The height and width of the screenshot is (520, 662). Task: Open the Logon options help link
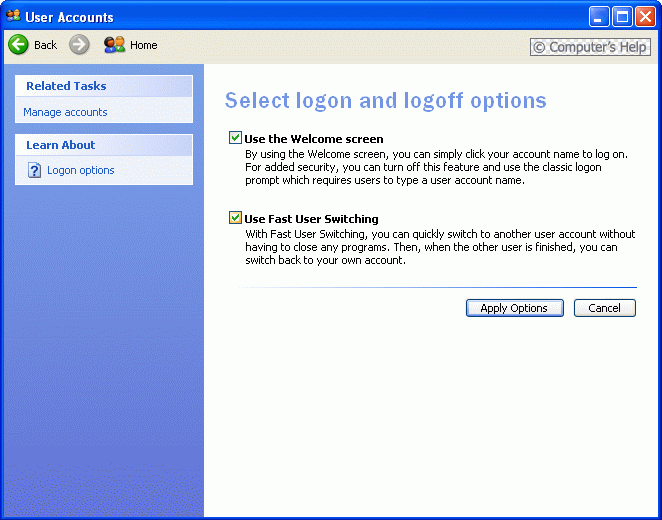[81, 170]
